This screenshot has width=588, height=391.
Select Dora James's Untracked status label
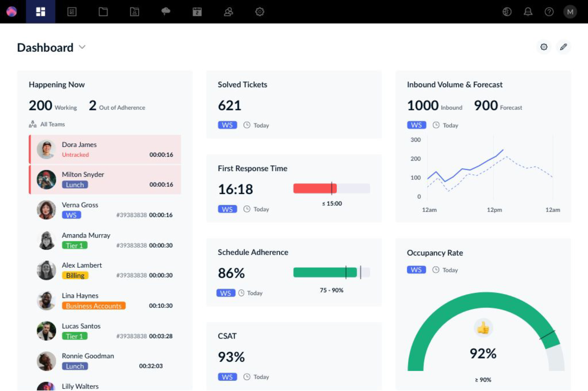pos(75,155)
